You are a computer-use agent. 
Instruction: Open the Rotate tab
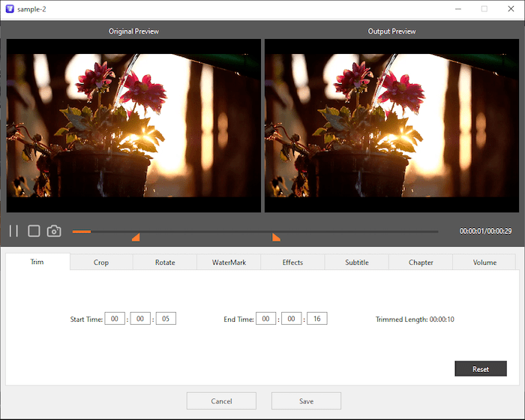(165, 262)
